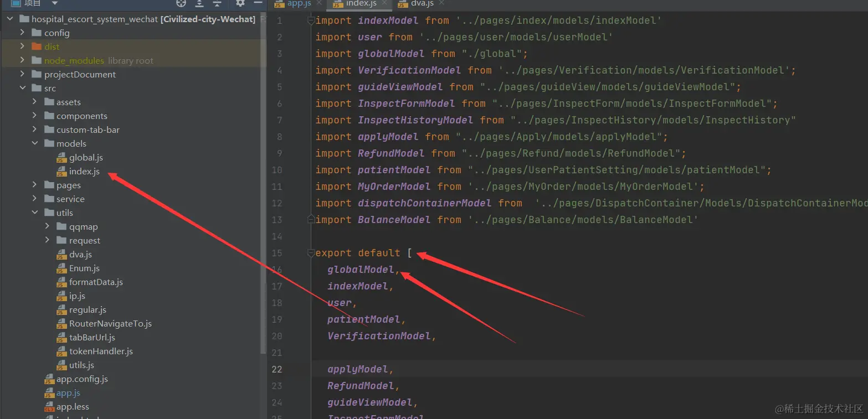Screen dimensions: 868x419
Task: Expand the assets folder
Action: (34, 102)
